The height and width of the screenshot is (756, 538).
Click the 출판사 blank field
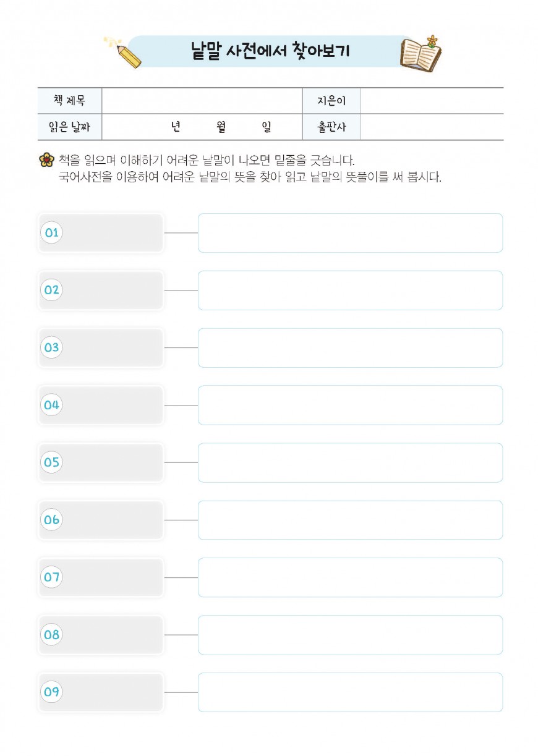pos(432,127)
